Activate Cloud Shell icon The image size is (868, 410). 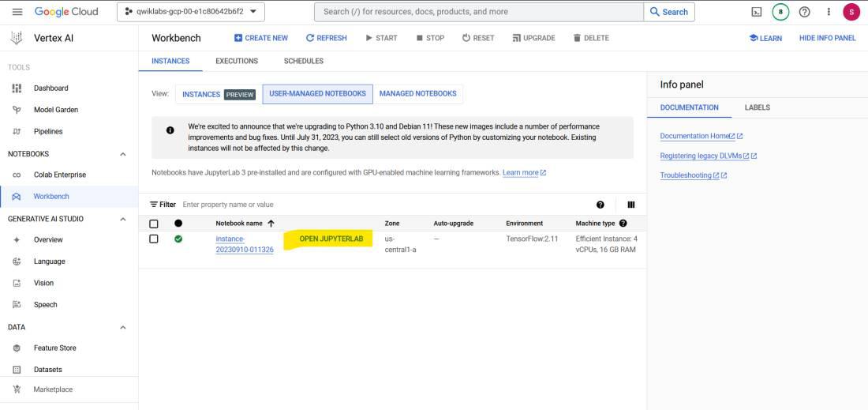tap(756, 12)
